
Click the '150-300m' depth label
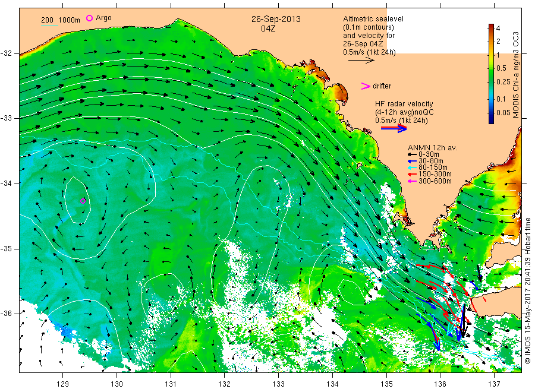tap(435, 174)
